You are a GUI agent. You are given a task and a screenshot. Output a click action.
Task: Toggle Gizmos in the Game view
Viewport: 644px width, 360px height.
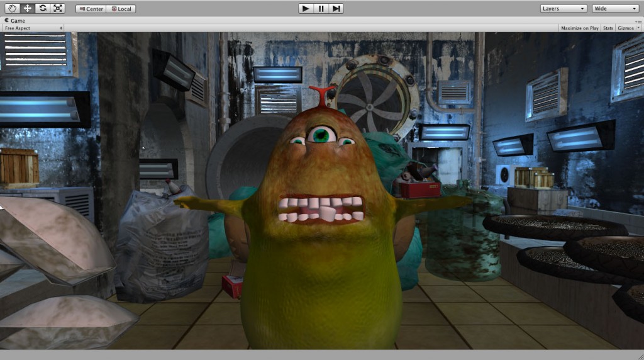(625, 28)
